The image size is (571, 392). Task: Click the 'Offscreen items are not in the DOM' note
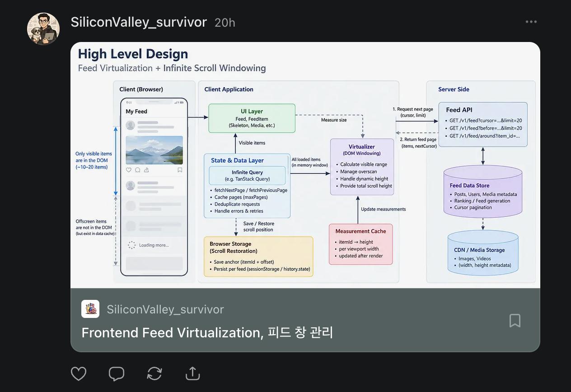[x=95, y=228]
